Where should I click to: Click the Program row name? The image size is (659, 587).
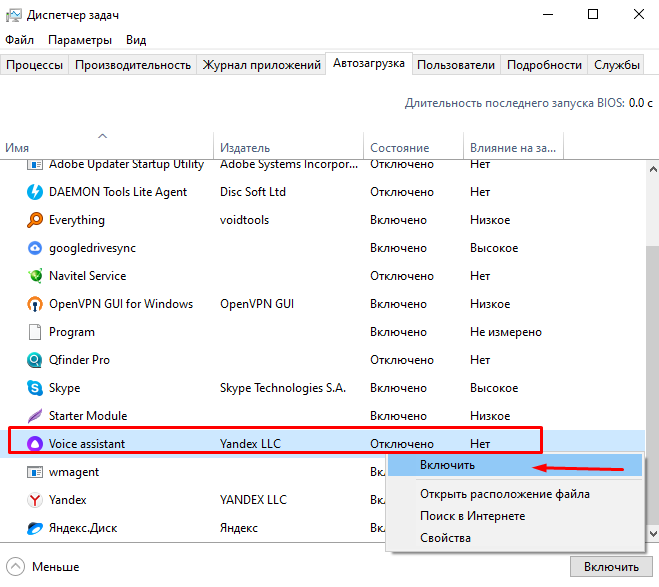(x=72, y=332)
